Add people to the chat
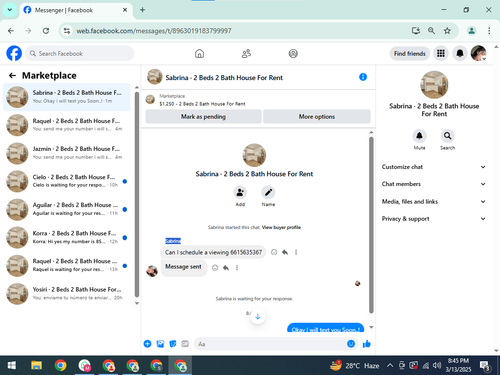 pyautogui.click(x=240, y=193)
